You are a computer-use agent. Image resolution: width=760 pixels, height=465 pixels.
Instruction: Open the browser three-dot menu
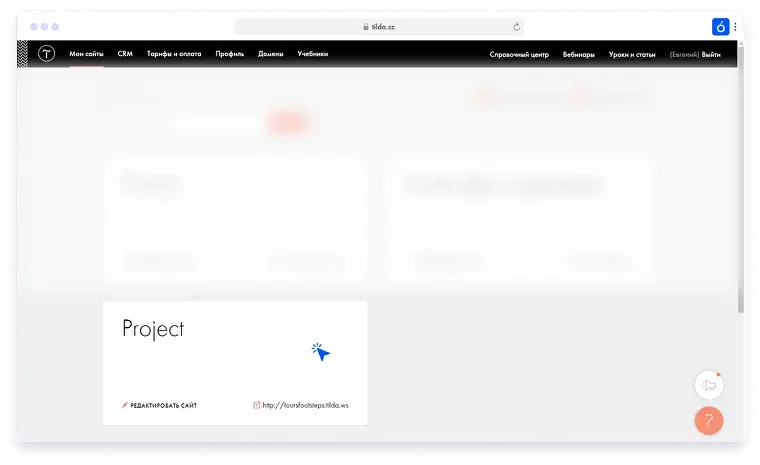(735, 27)
